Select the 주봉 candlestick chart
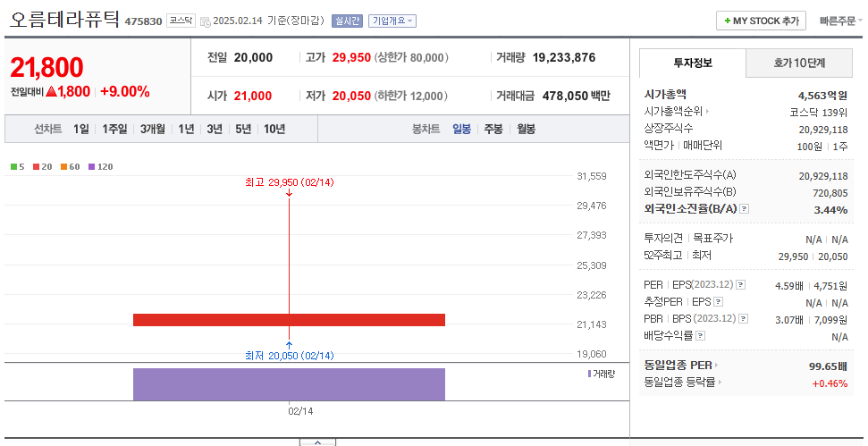868x446 pixels. (x=493, y=129)
